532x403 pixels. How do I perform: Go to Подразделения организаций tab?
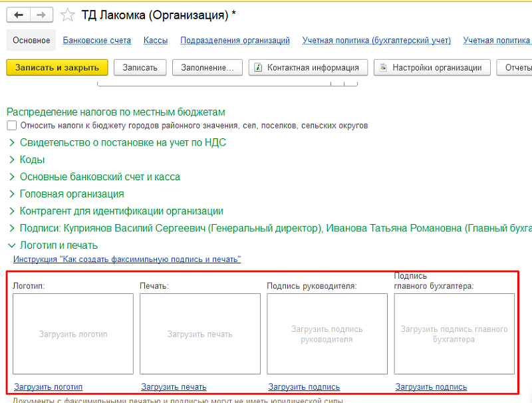coord(235,41)
